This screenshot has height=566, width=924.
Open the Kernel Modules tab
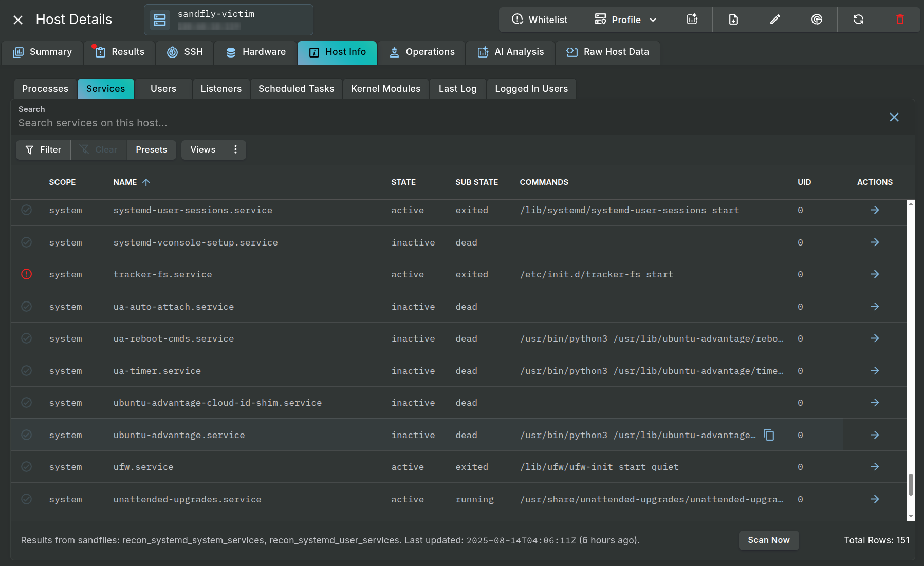click(386, 88)
